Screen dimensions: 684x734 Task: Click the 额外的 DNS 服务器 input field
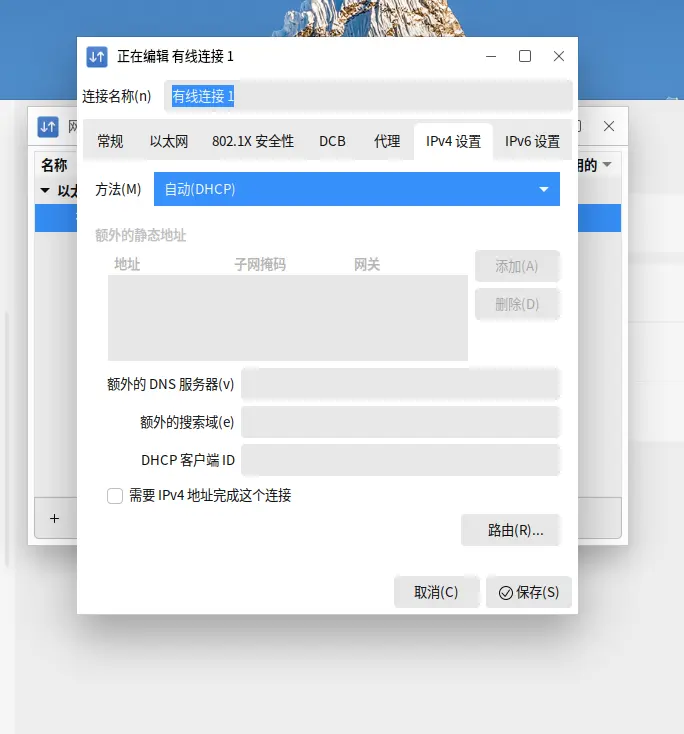pyautogui.click(x=400, y=384)
